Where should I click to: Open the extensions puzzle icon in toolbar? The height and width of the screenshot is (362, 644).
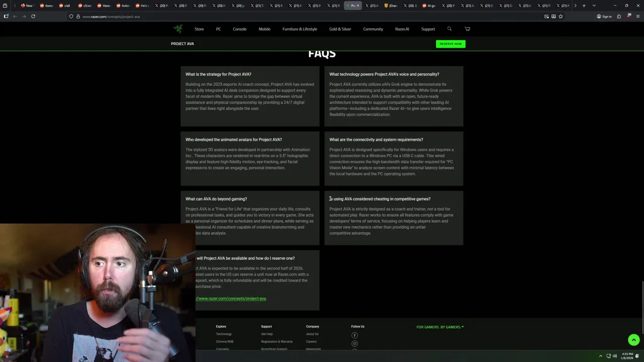619,16
